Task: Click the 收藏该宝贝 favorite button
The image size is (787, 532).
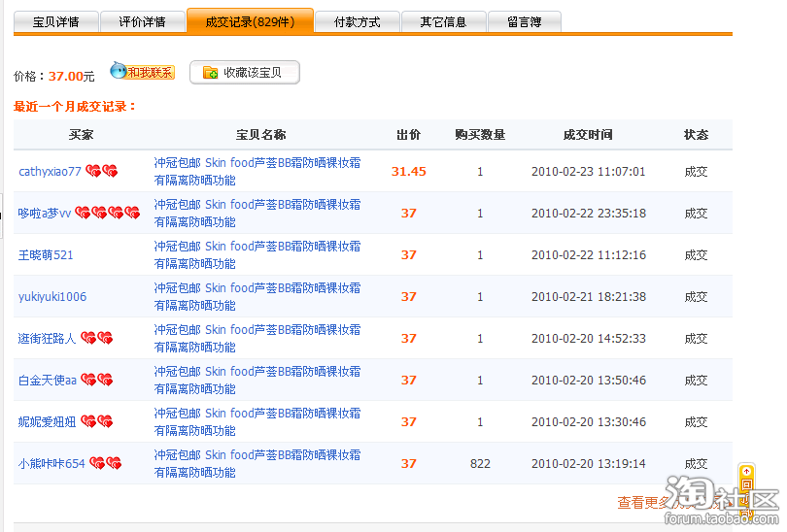Action: 245,73
